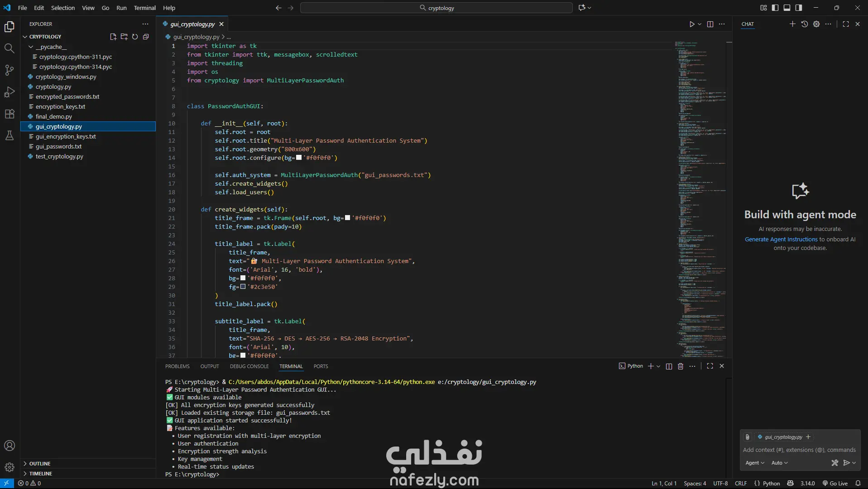Open the Explorer view in activity bar

click(x=10, y=27)
